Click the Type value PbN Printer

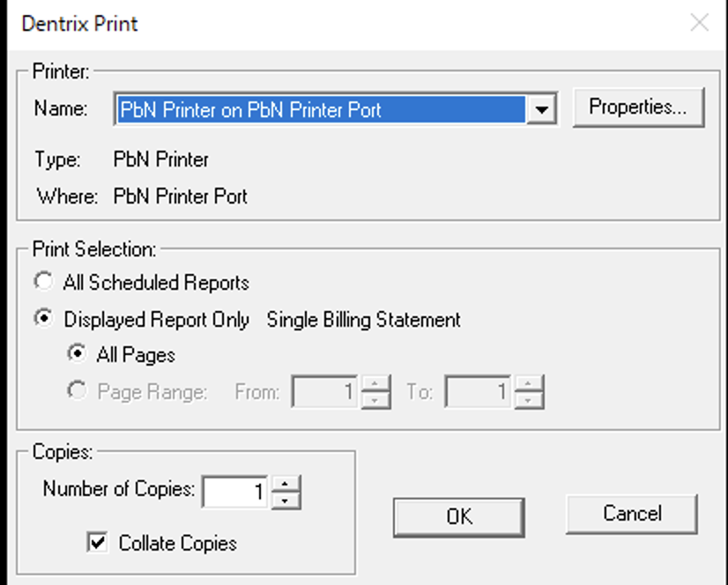(x=160, y=159)
